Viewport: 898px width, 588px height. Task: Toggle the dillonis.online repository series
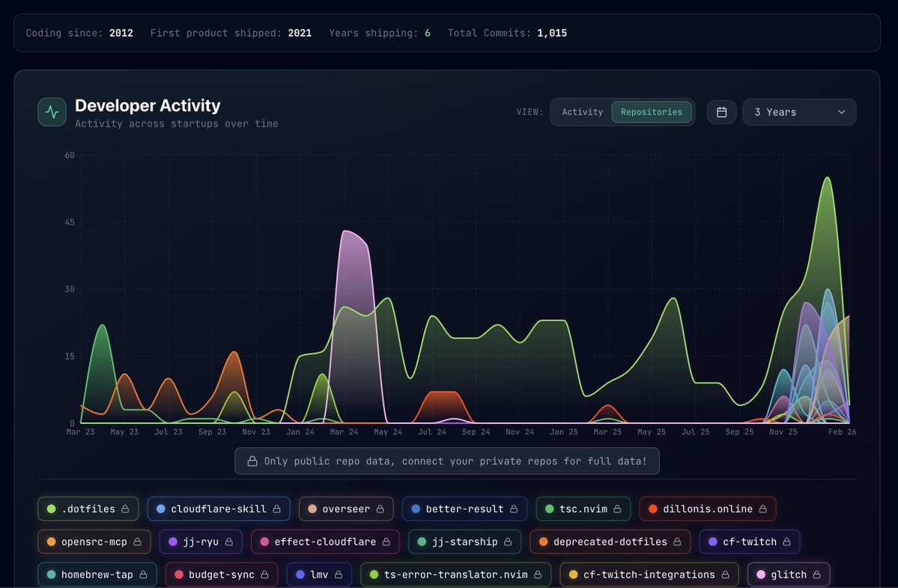[x=707, y=509]
